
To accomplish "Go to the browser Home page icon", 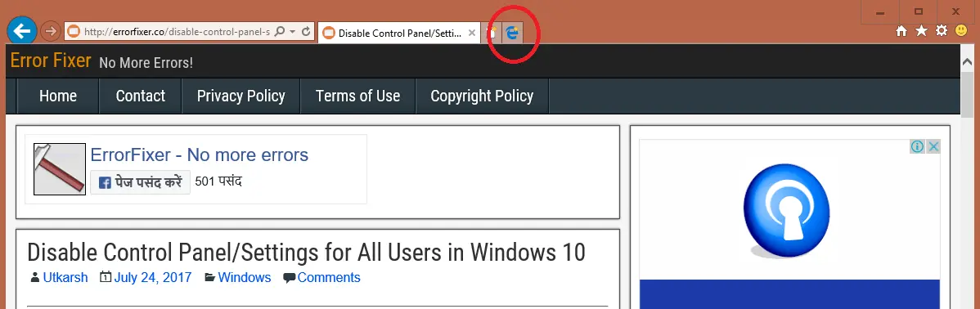I will pyautogui.click(x=901, y=30).
